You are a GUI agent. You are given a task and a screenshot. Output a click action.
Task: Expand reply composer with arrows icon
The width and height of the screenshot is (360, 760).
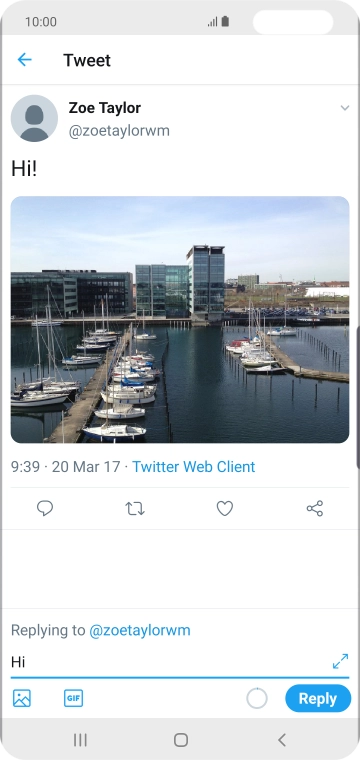[341, 661]
